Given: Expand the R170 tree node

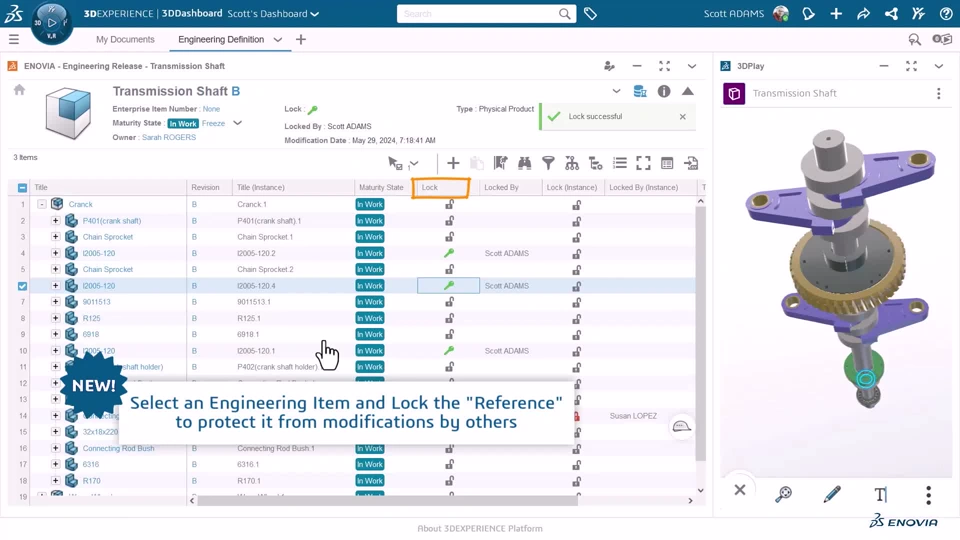Looking at the screenshot, I should pyautogui.click(x=55, y=481).
